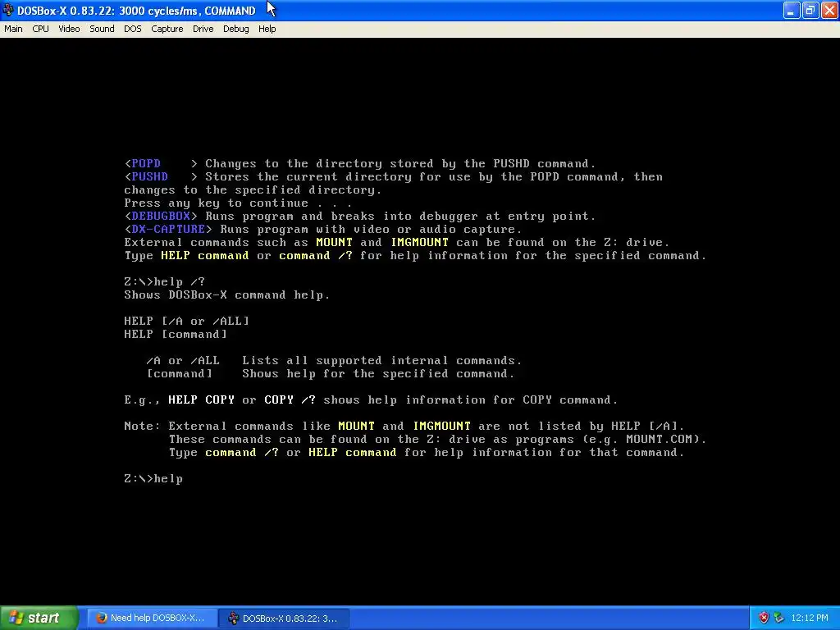
Task: Open the Drive menu
Action: click(x=203, y=29)
